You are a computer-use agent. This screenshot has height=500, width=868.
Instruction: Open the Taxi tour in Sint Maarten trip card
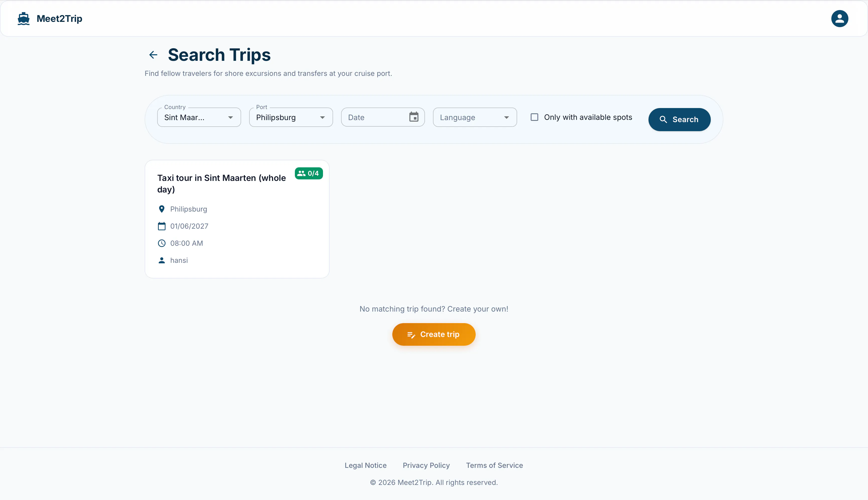(237, 219)
